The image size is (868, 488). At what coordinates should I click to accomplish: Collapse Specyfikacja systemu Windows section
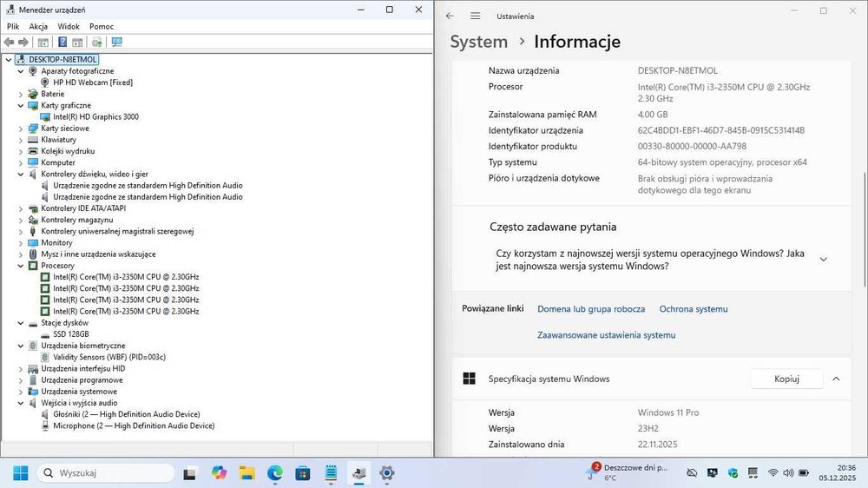836,379
